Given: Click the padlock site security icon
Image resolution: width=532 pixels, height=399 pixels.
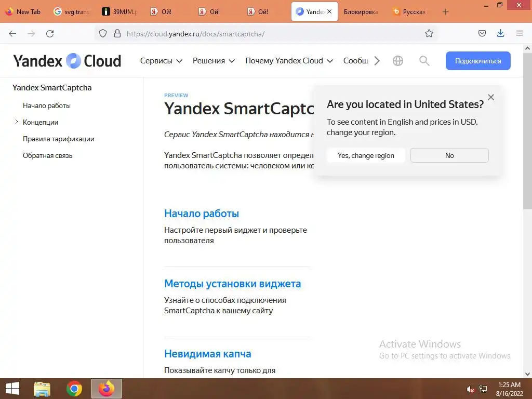Looking at the screenshot, I should click(x=117, y=34).
